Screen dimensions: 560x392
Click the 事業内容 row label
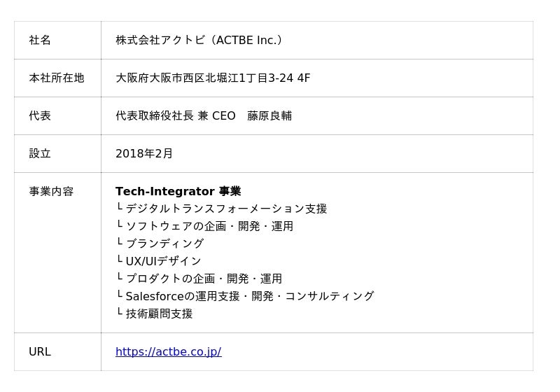tap(51, 191)
